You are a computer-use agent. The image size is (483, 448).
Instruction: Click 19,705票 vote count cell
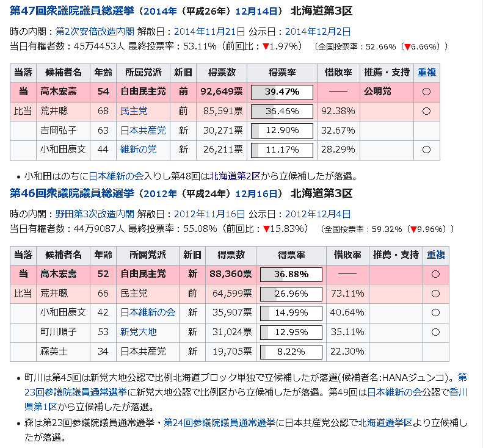232,352
